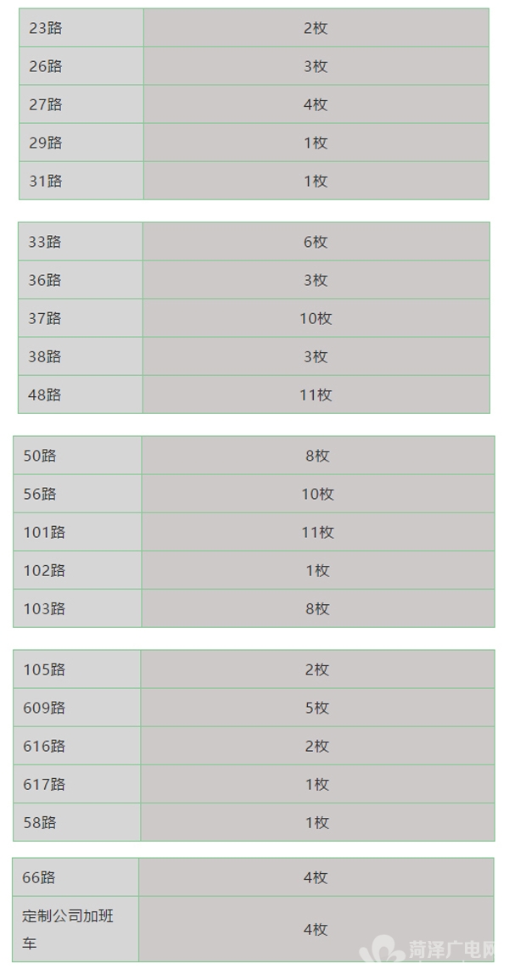Click the 11枚 count for 48路
The image size is (509, 980).
click(316, 395)
